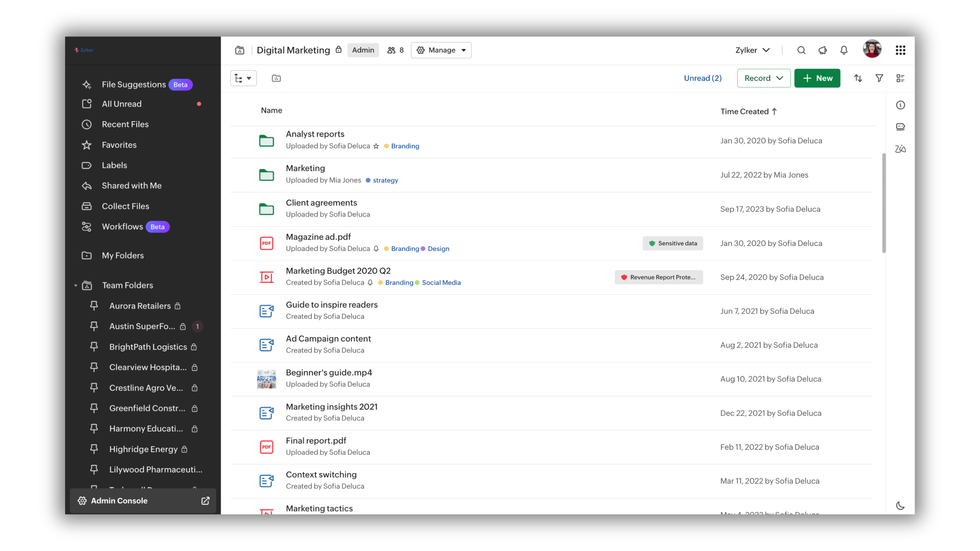The width and height of the screenshot is (980, 551).
Task: Open the filter icon above the file list
Action: coord(879,78)
